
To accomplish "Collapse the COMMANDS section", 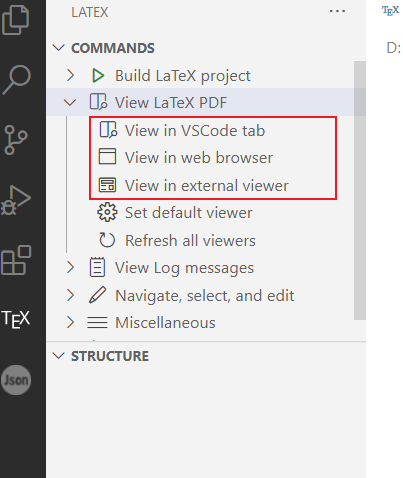I will [x=59, y=48].
